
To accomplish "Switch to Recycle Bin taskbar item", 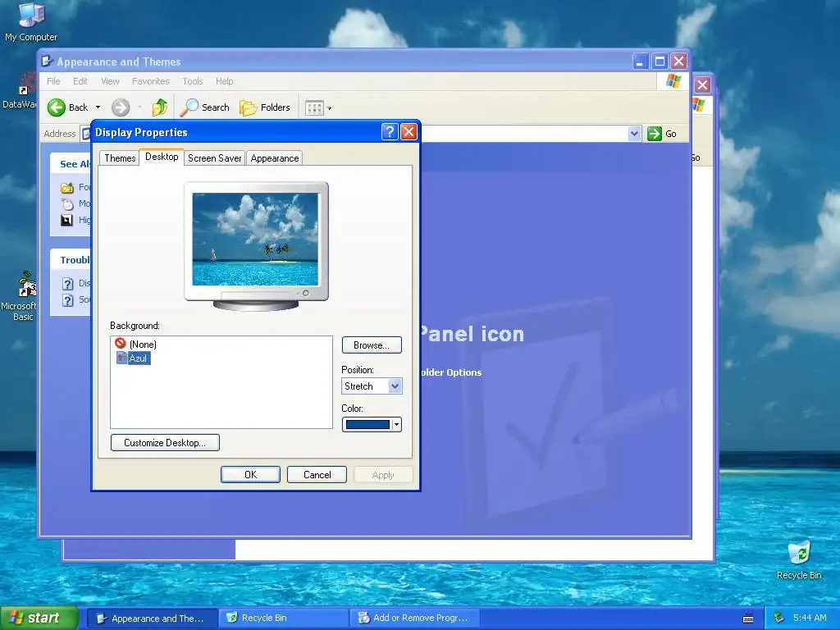I will pos(284,619).
